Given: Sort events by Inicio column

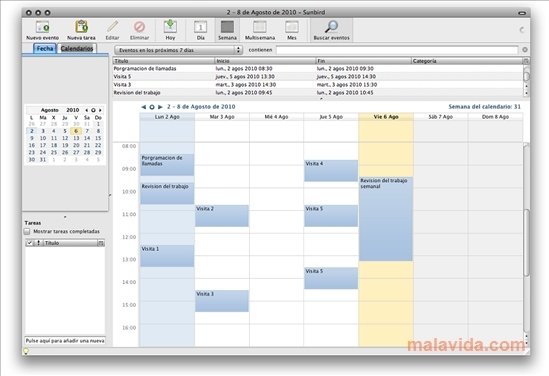Looking at the screenshot, I should click(265, 61).
